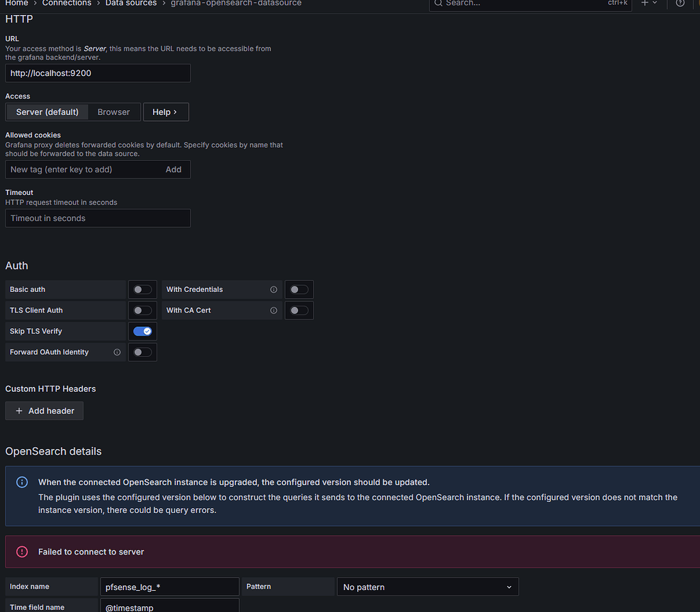
Task: Open the Connections breadcrumb link
Action: pyautogui.click(x=66, y=3)
